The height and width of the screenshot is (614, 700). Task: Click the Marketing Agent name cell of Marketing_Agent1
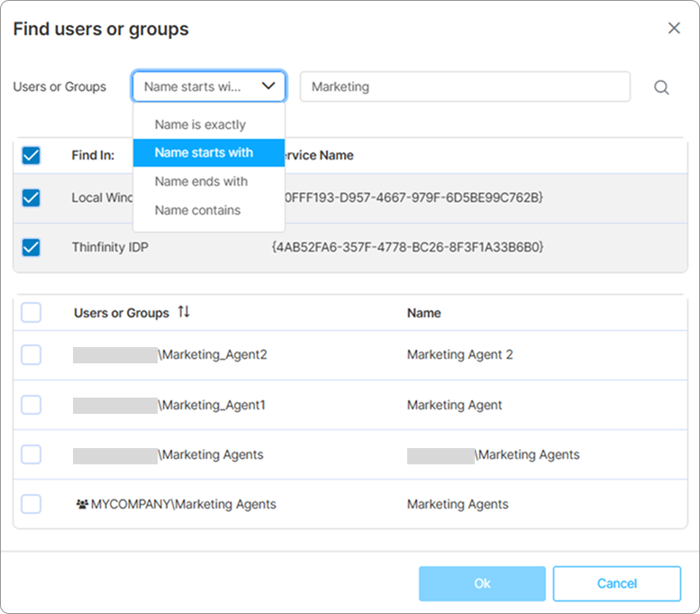click(454, 405)
